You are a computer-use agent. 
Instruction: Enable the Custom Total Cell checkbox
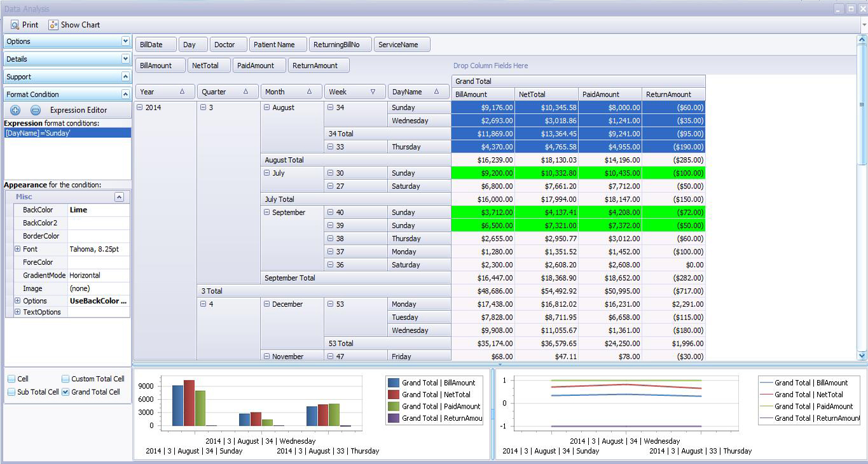click(x=65, y=379)
